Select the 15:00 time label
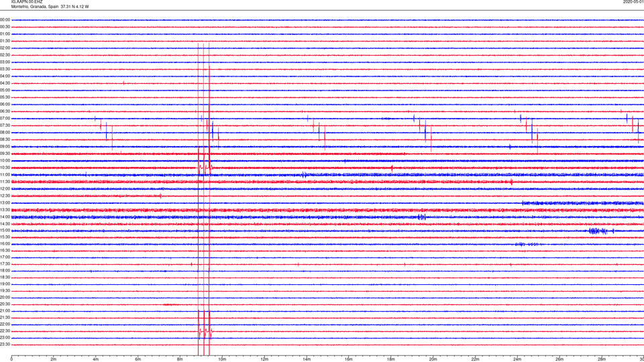The width and height of the screenshot is (644, 362). click(5, 231)
